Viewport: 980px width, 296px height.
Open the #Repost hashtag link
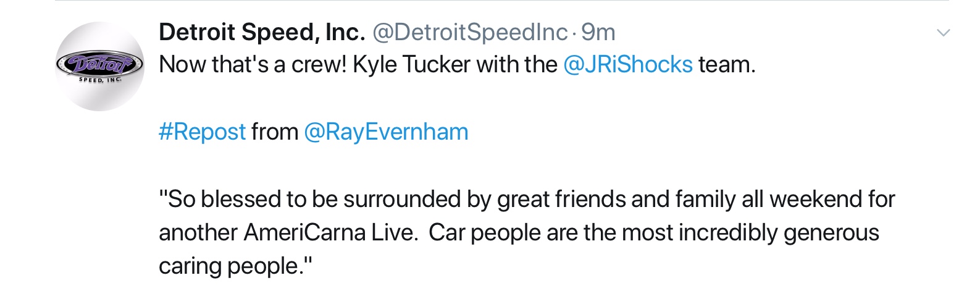tap(202, 132)
